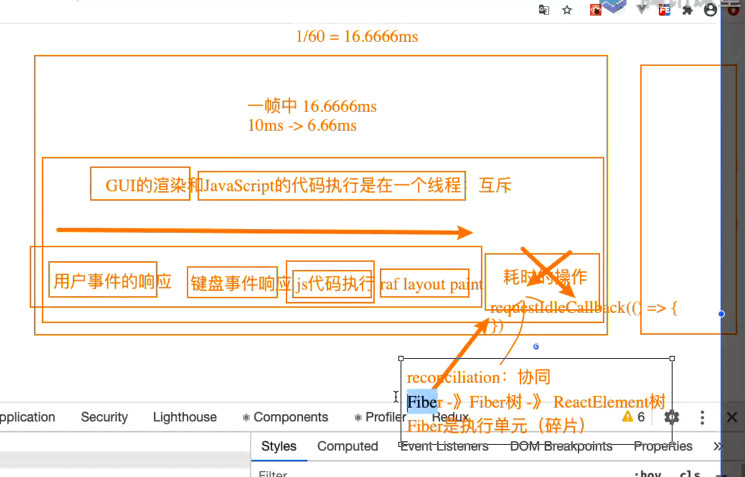The image size is (745, 477).
Task: Select the "用户事件的响应" box
Action: 103,279
